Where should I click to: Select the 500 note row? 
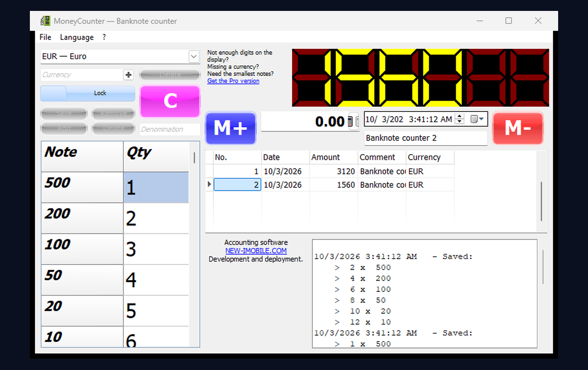82,187
